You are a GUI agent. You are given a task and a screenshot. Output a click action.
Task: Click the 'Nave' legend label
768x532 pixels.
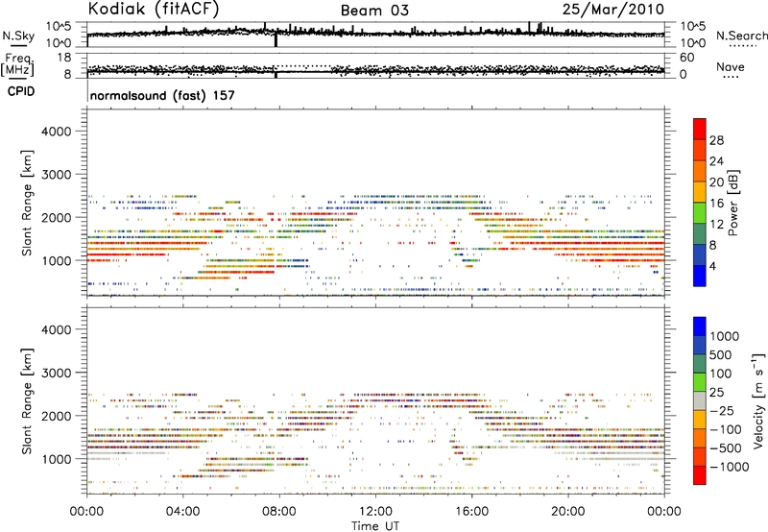tap(731, 66)
